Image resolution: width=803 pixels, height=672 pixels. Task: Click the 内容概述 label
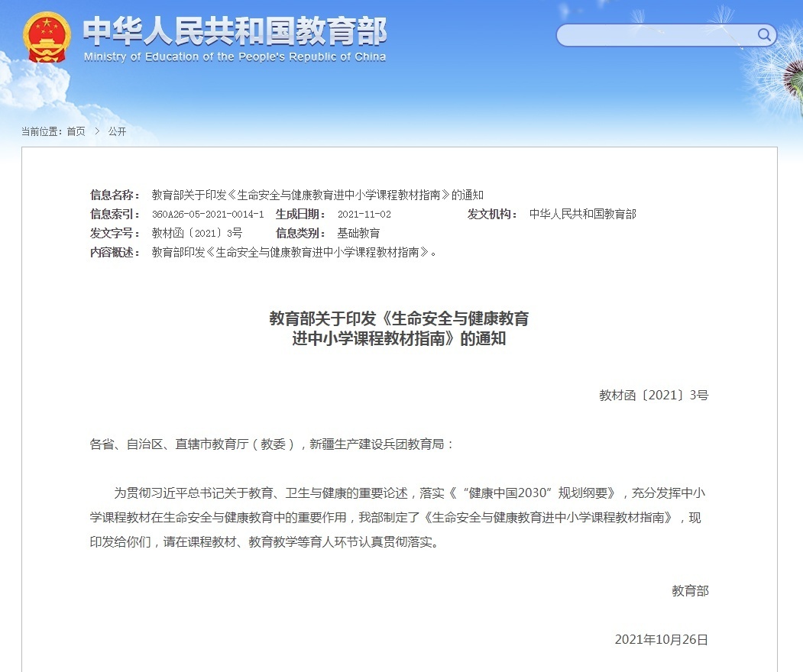point(115,252)
